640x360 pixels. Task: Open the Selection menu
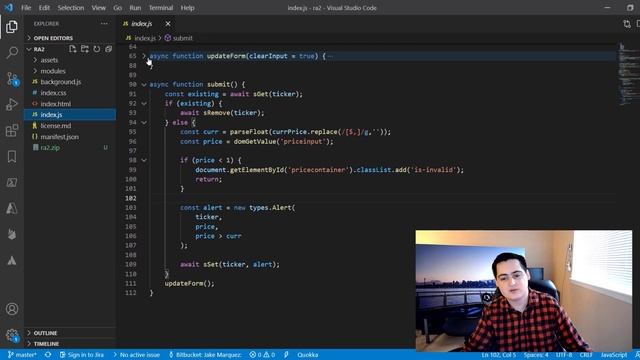click(71, 8)
